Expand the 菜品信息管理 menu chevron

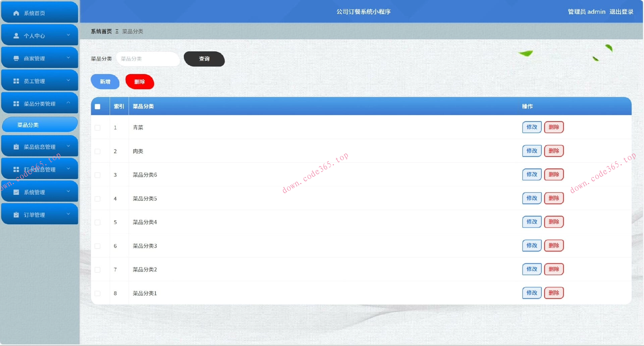68,146
